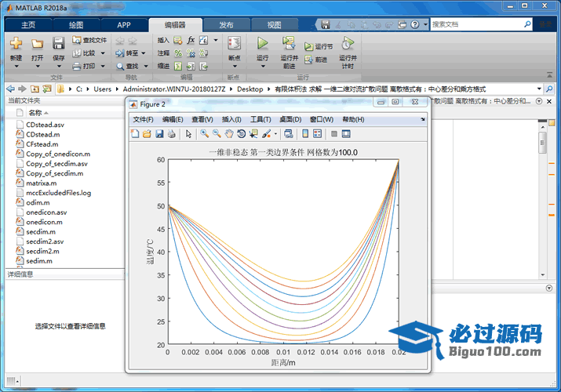Image resolution: width=561 pixels, height=392 pixels.
Task: Select CFstead.m in file list
Action: (x=42, y=144)
